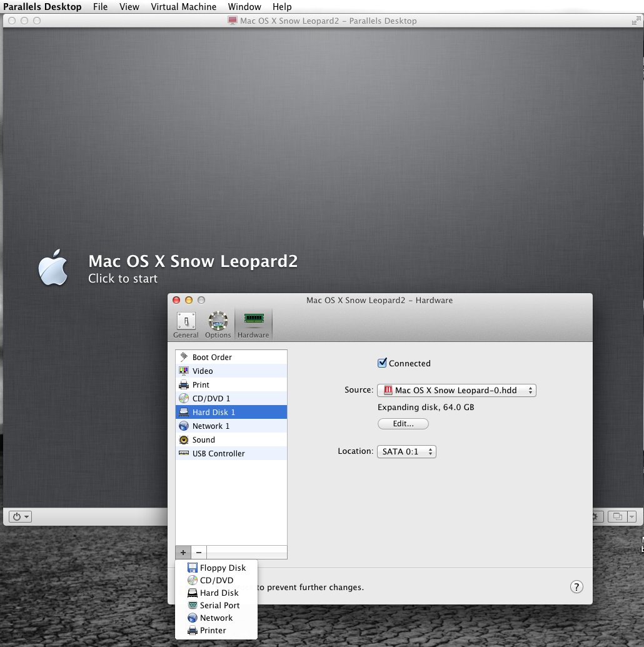This screenshot has height=647, width=644.
Task: Select Print in hardware list
Action: pos(231,384)
